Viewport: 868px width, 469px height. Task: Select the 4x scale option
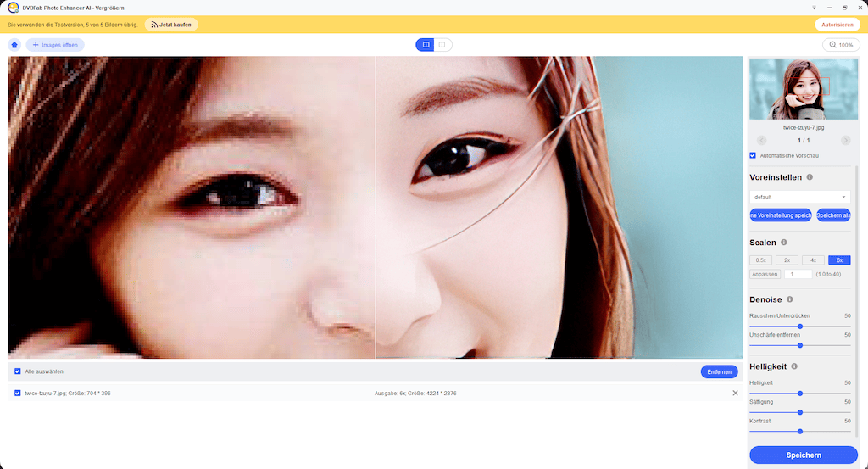(813, 260)
